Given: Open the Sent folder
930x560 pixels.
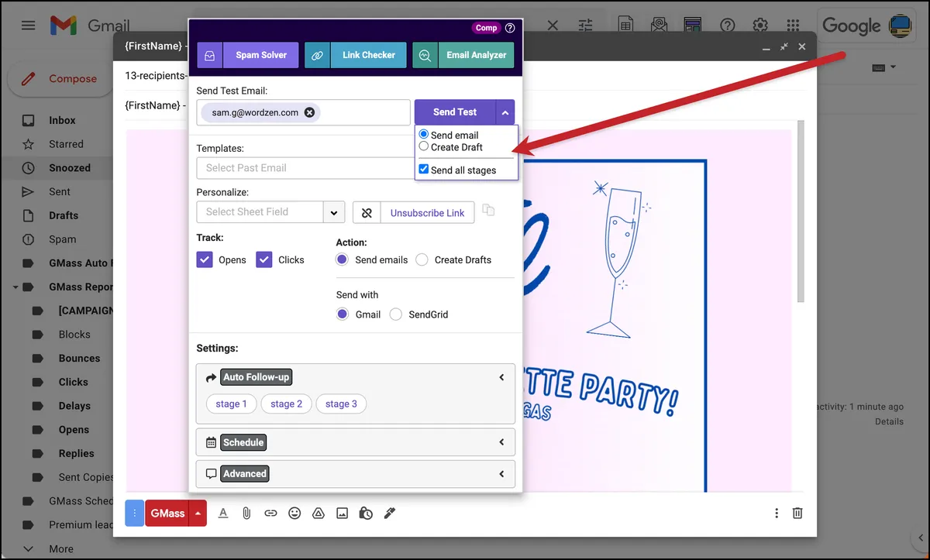Looking at the screenshot, I should coord(60,192).
